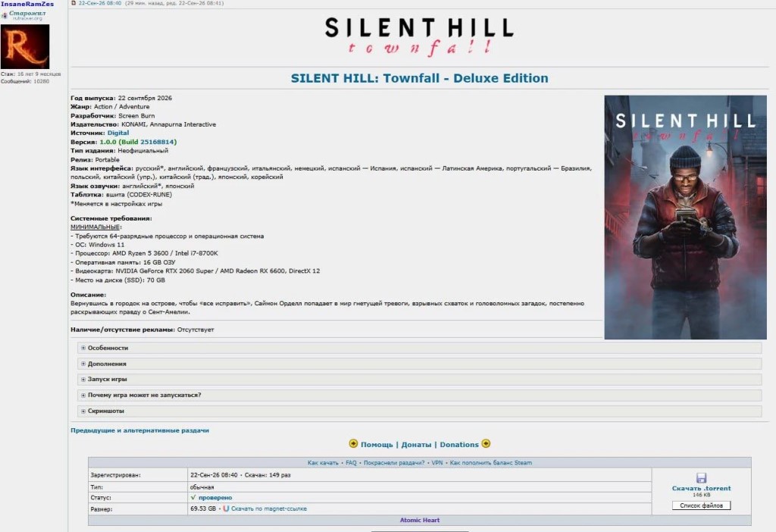Open the Silent Hill Townfall cover poster
776x532 pixels.
[685, 217]
